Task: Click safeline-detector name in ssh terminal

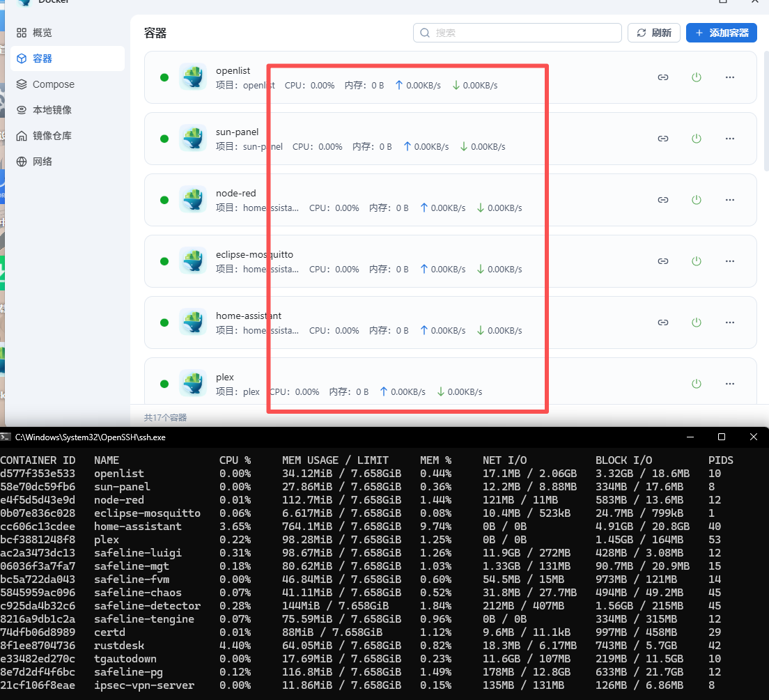Action: pyautogui.click(x=147, y=606)
